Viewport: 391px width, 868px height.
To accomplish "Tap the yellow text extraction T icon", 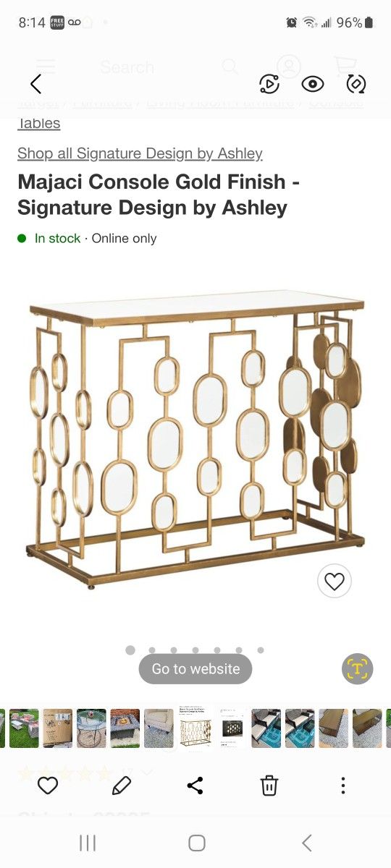I will (357, 668).
